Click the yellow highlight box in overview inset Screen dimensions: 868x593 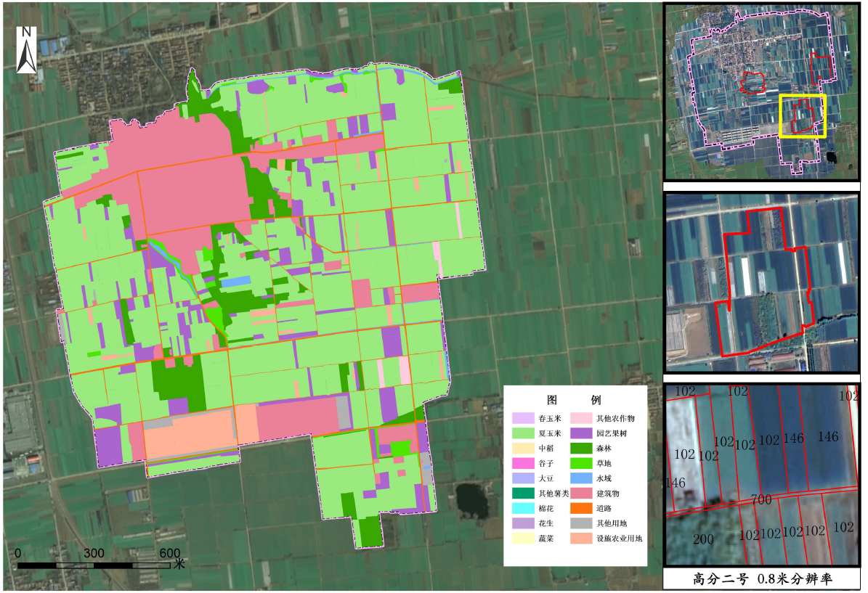pyautogui.click(x=803, y=115)
